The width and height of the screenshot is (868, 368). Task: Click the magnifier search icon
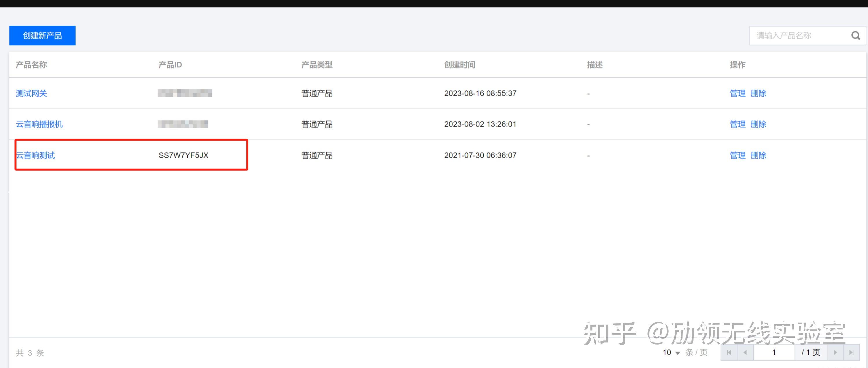[x=856, y=35]
